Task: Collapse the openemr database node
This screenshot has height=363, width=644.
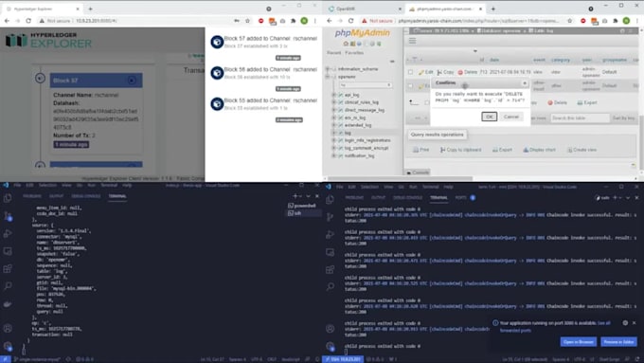Action: pyautogui.click(x=328, y=77)
